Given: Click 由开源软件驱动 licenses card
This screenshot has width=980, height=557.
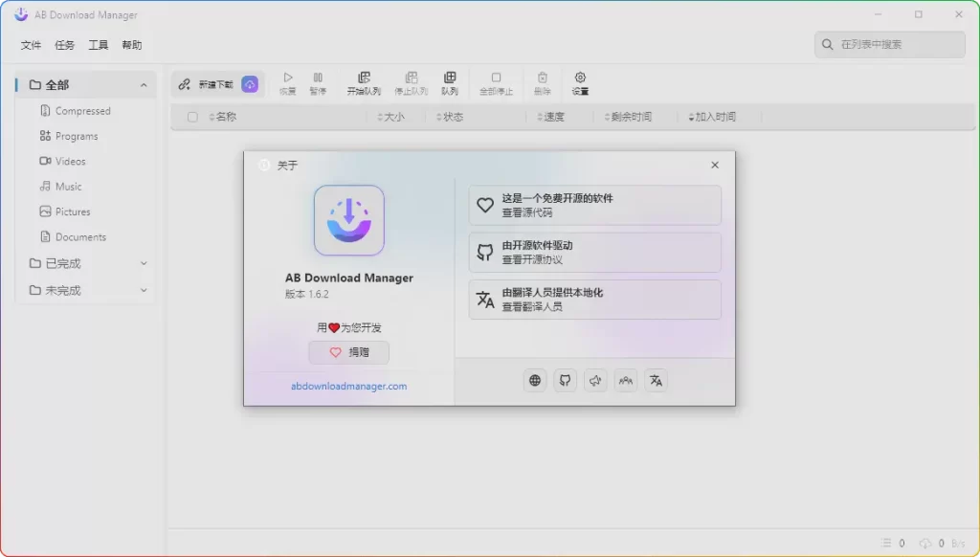Looking at the screenshot, I should point(595,253).
